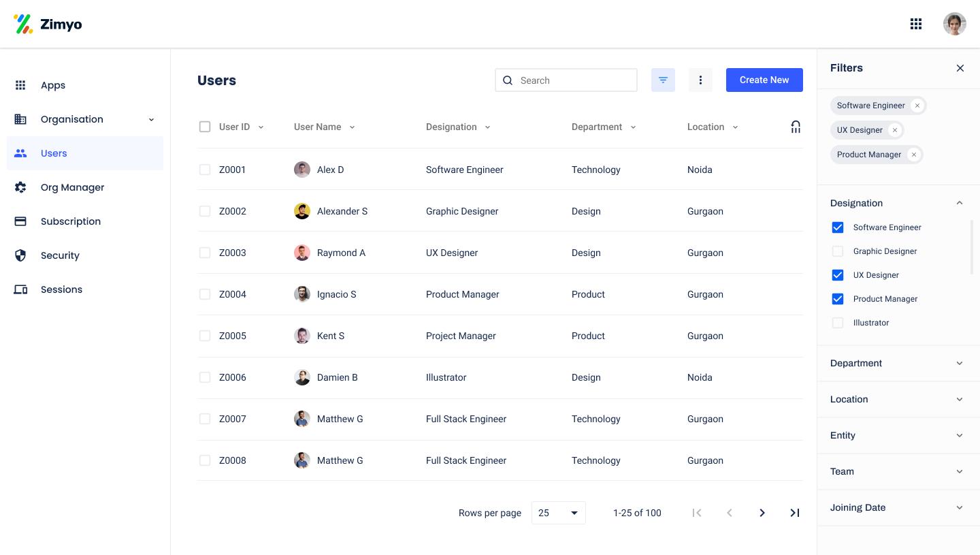This screenshot has width=980, height=555.
Task: Remove the UX Designer filter chip
Action: pyautogui.click(x=895, y=130)
